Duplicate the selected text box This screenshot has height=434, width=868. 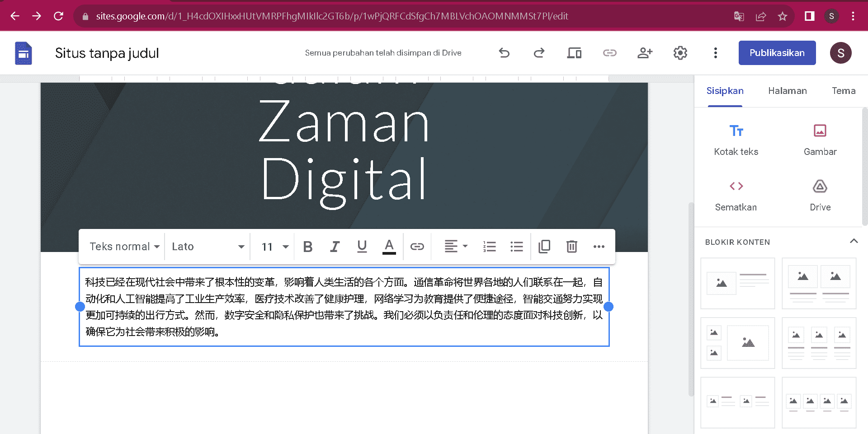pyautogui.click(x=544, y=247)
